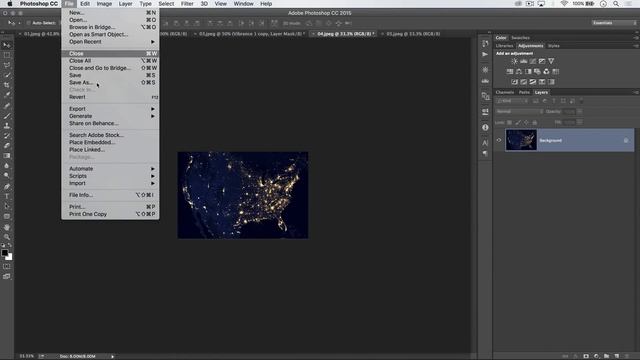Open the Character panel icon

pyautogui.click(x=485, y=143)
